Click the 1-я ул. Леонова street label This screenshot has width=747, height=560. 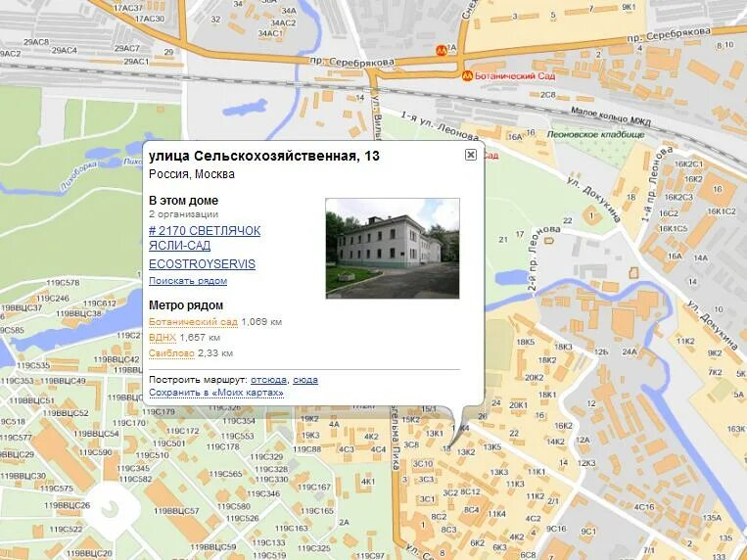click(439, 126)
